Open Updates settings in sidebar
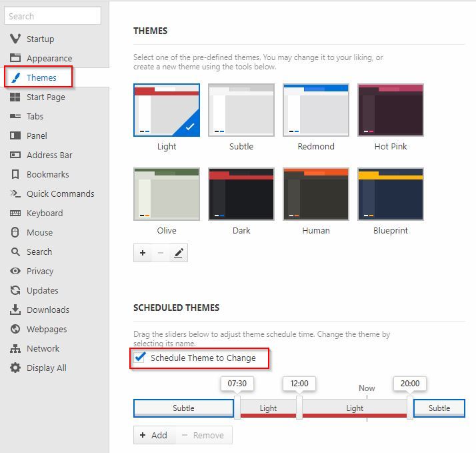This screenshot has height=453, width=476. coord(43,290)
